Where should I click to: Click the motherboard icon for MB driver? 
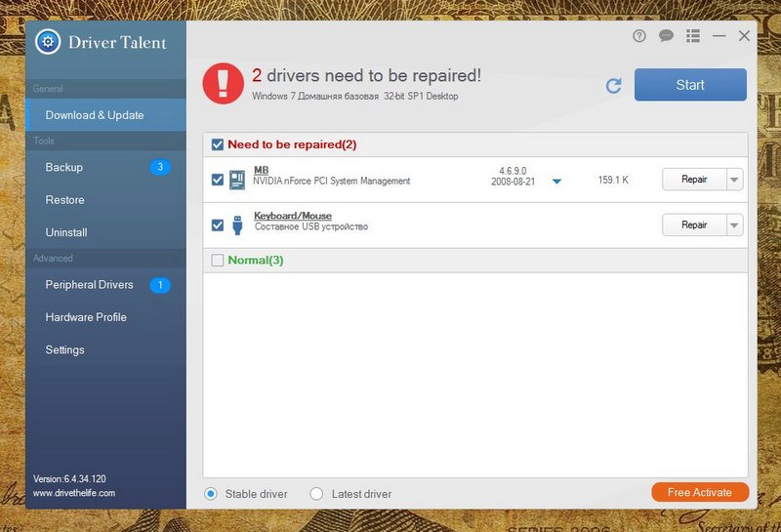coord(237,180)
